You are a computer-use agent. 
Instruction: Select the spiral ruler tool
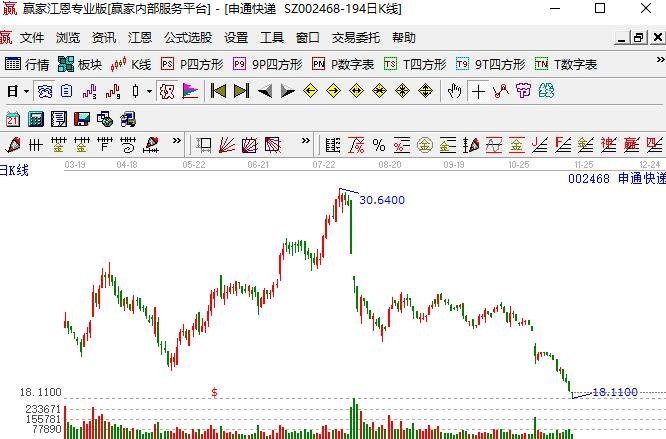127,145
